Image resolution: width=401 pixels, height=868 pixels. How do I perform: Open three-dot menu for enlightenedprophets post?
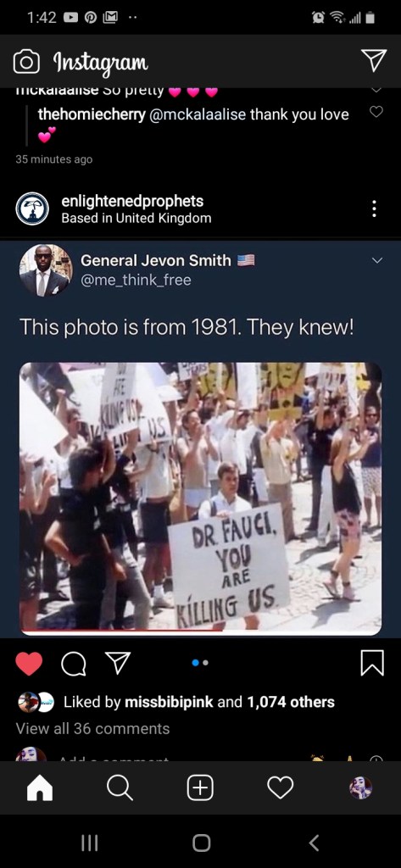coord(375,209)
